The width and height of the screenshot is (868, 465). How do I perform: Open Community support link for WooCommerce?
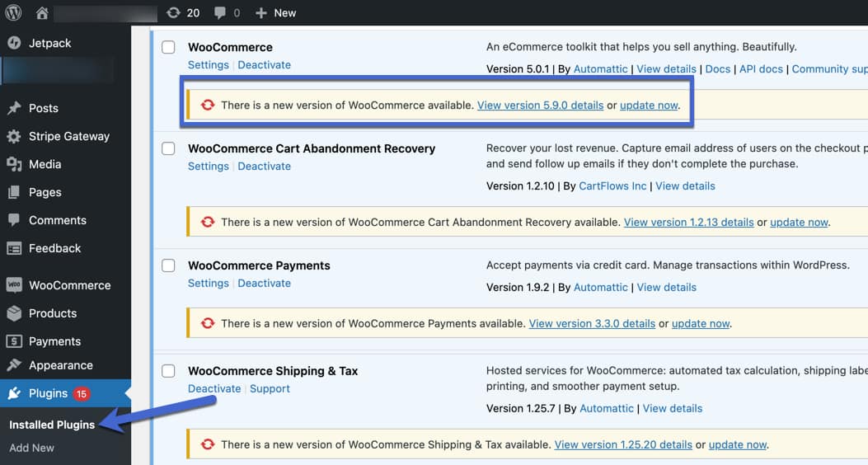(830, 69)
